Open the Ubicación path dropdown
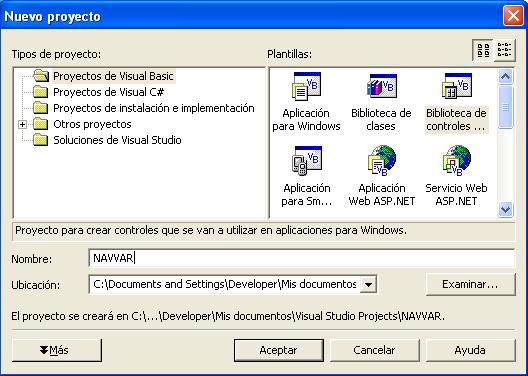This screenshot has height=376, width=528. tap(368, 285)
